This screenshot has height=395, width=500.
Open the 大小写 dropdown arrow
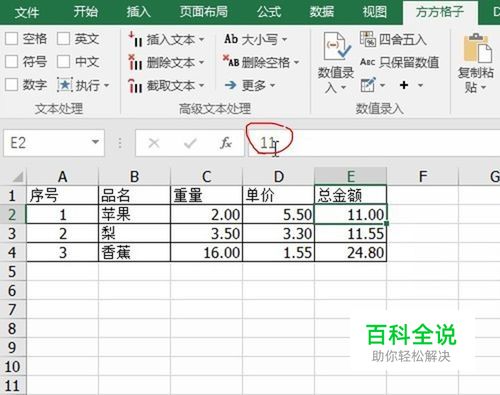pyautogui.click(x=284, y=40)
